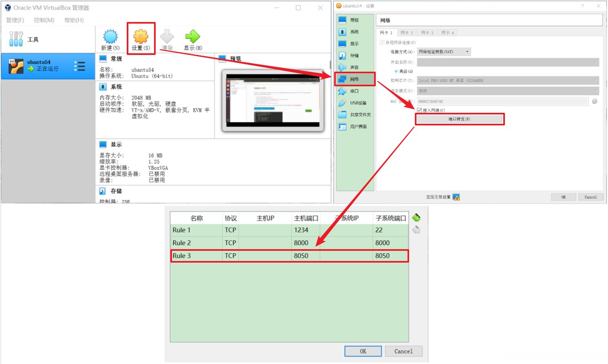Click the invalid settings warning icon
This screenshot has height=364, width=608.
[x=456, y=197]
